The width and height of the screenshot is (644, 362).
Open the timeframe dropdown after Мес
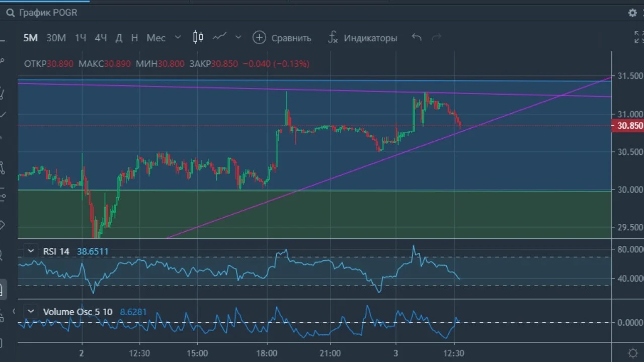pos(178,37)
